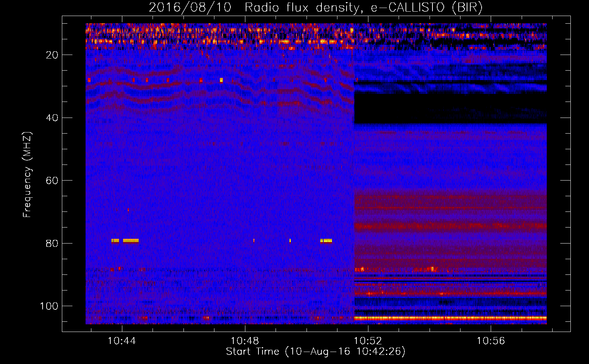
Task: Click the '20' frequency tick label
Action: point(52,55)
